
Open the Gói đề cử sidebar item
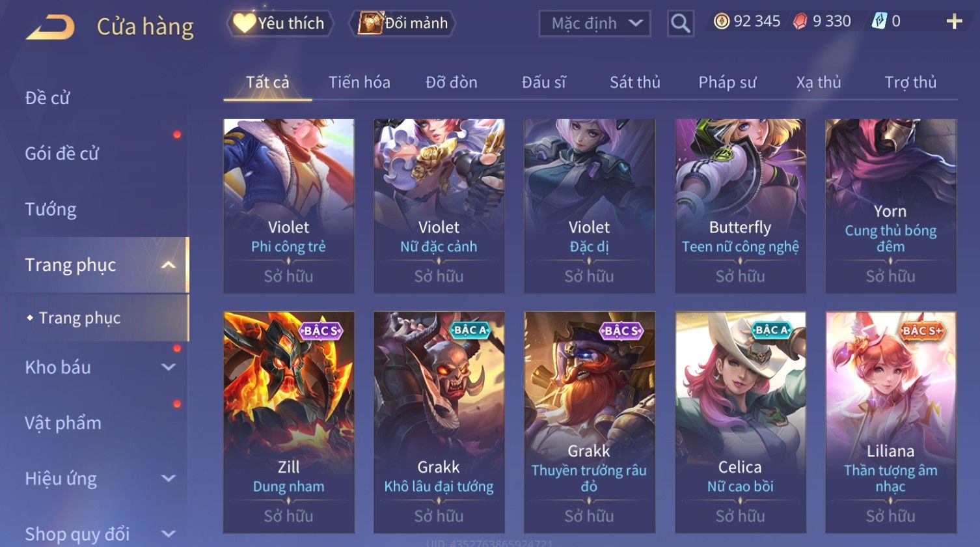pos(62,154)
